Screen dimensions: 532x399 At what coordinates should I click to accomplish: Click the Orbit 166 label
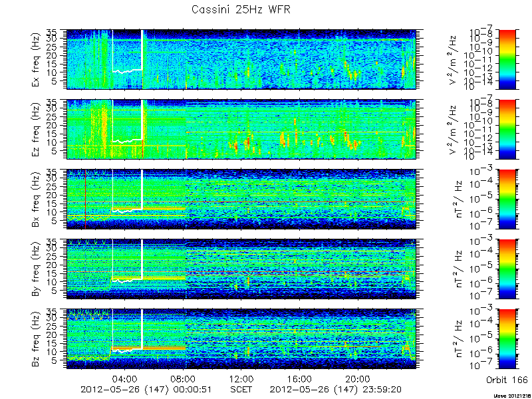point(507,379)
